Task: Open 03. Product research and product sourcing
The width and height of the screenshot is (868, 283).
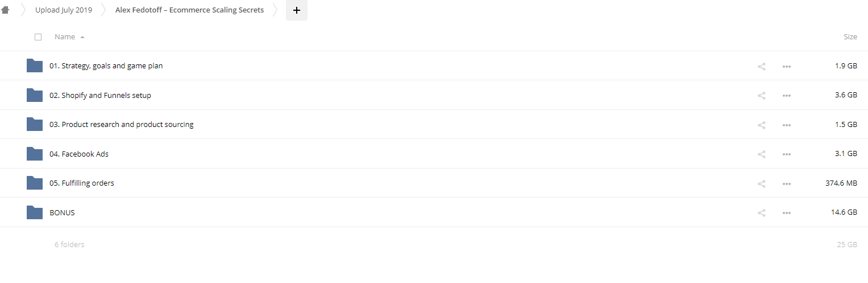Action: click(x=122, y=125)
